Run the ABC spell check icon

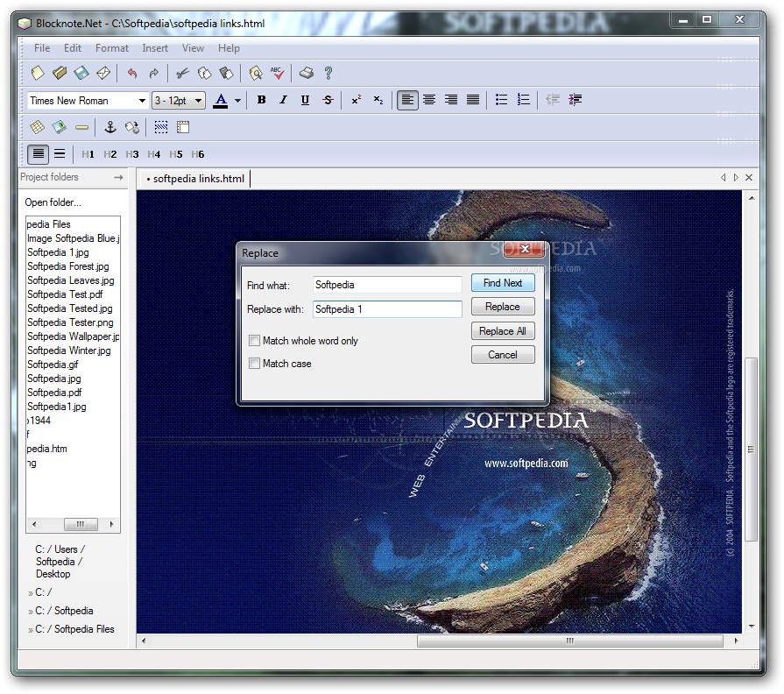[278, 74]
